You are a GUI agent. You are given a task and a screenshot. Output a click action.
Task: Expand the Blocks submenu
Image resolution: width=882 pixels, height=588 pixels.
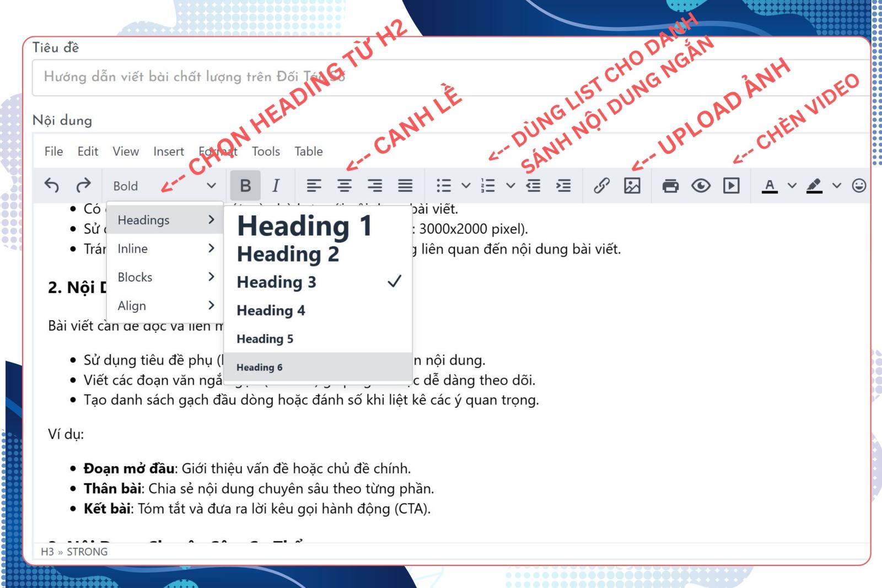pyautogui.click(x=165, y=277)
